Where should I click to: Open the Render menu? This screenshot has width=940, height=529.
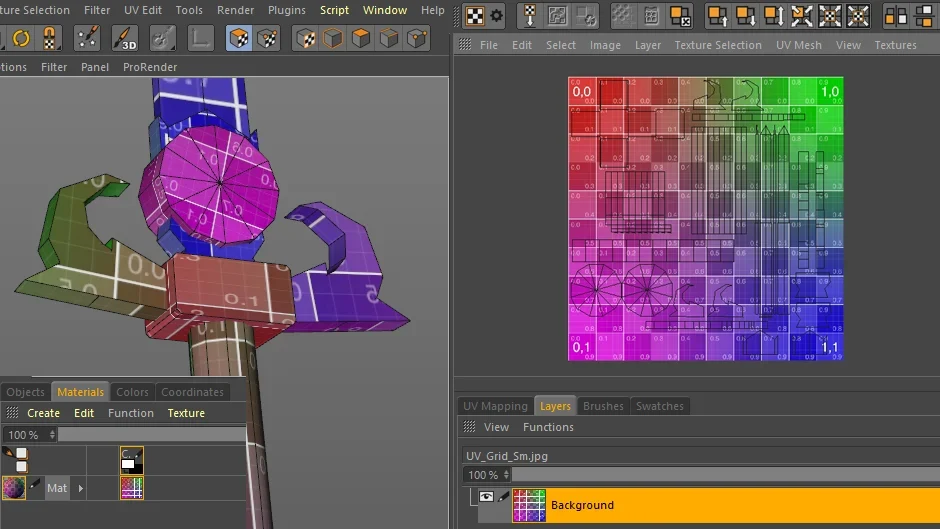pos(236,10)
